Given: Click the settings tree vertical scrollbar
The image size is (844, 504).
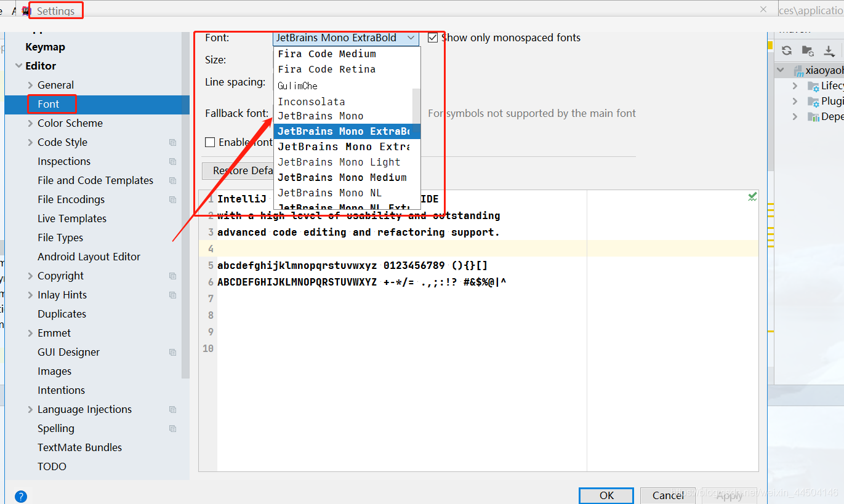Looking at the screenshot, I should point(185,206).
